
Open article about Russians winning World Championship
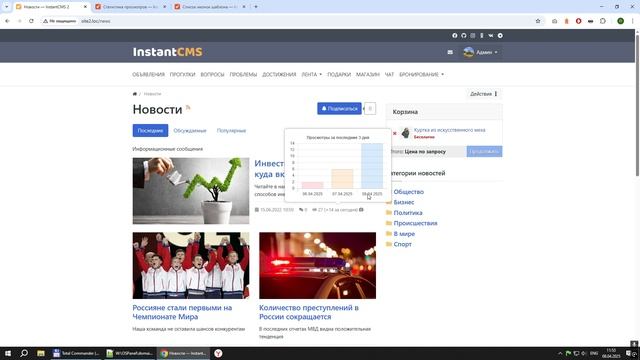(x=182, y=312)
